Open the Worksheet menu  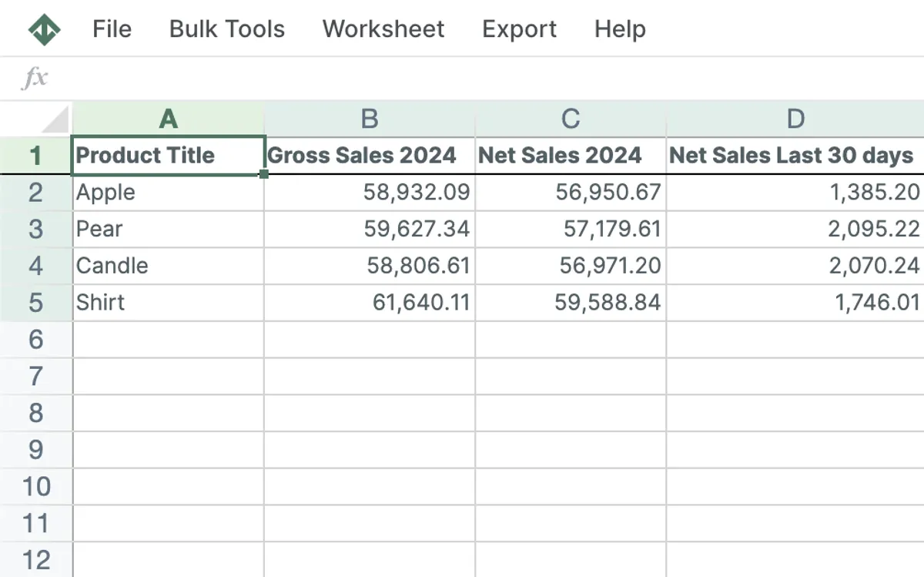[x=383, y=29]
